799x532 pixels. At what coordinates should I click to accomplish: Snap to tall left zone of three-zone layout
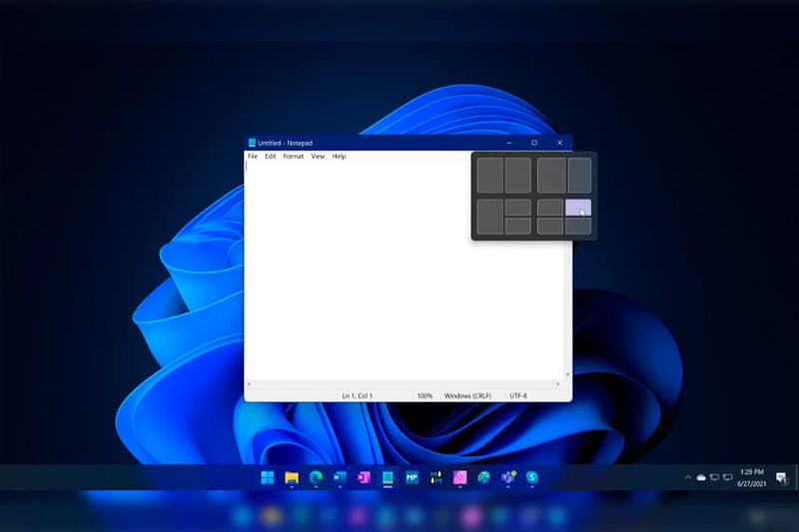pos(490,217)
